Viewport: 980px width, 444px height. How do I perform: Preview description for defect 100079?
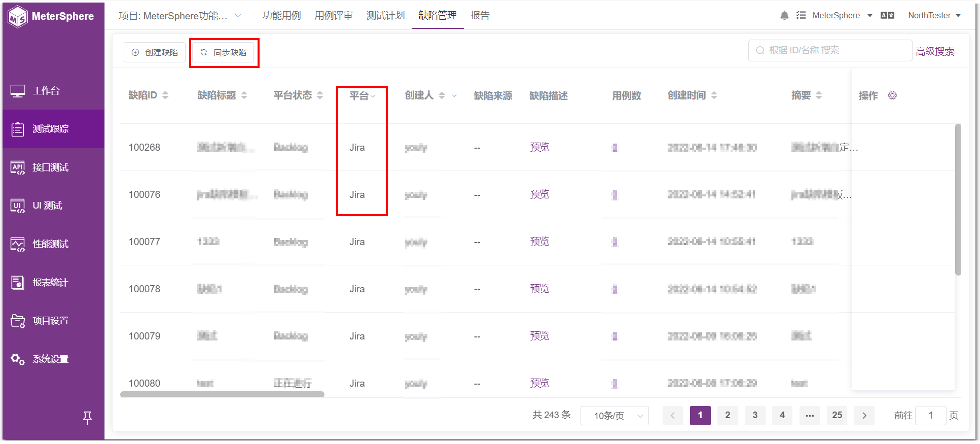point(539,336)
